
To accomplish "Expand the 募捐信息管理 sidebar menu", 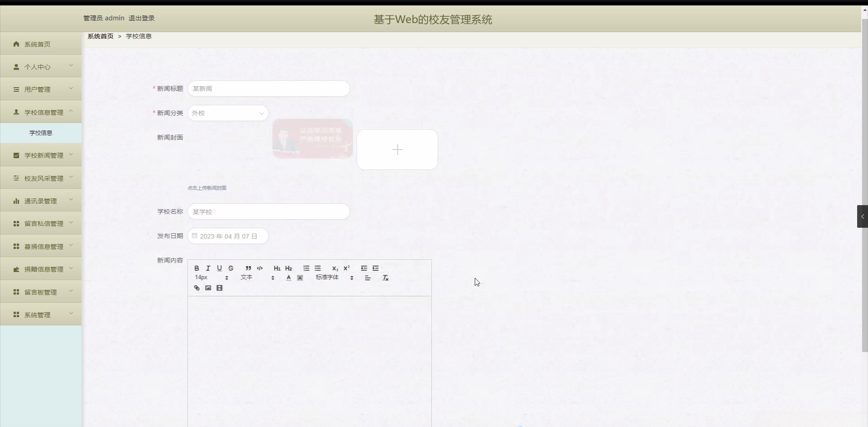I will 41,246.
